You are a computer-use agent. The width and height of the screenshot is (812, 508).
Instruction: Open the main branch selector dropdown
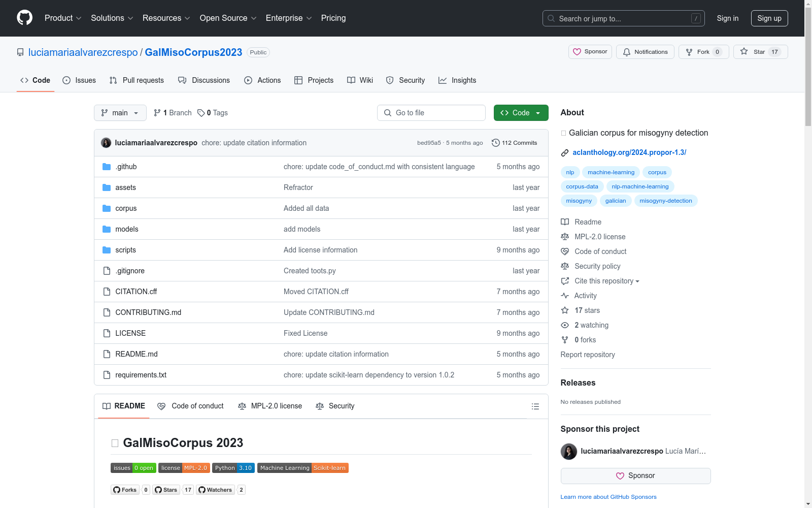point(120,113)
